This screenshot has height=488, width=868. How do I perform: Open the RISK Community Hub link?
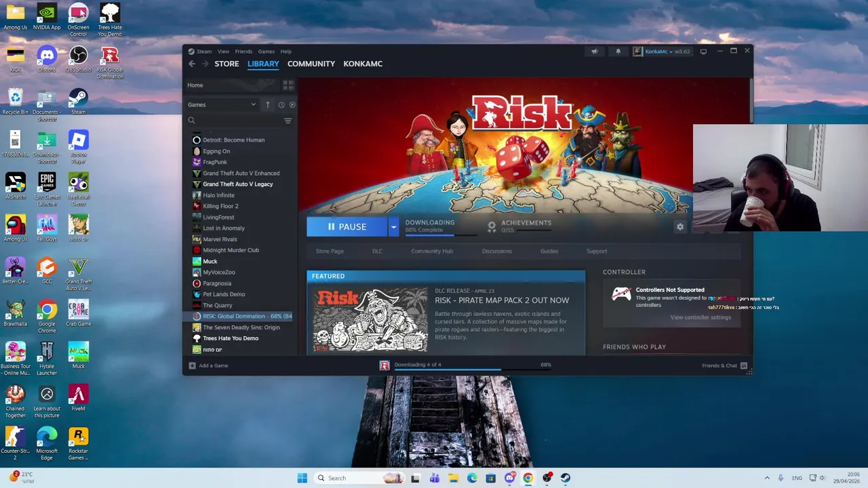point(432,251)
